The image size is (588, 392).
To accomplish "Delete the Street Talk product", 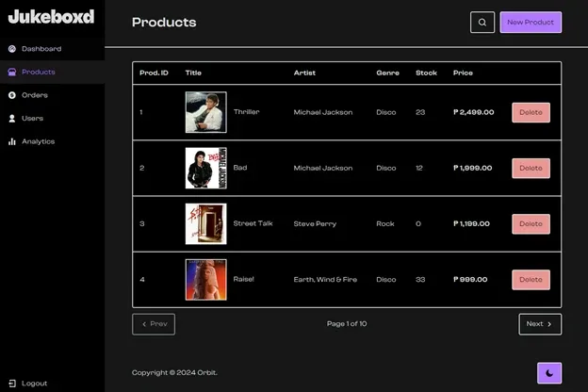I will click(x=531, y=224).
